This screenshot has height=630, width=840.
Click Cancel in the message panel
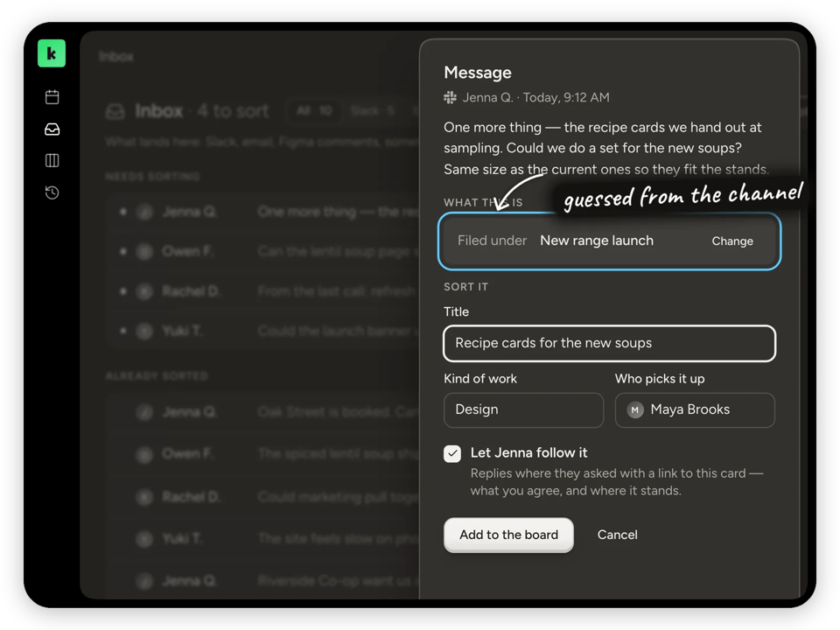617,535
